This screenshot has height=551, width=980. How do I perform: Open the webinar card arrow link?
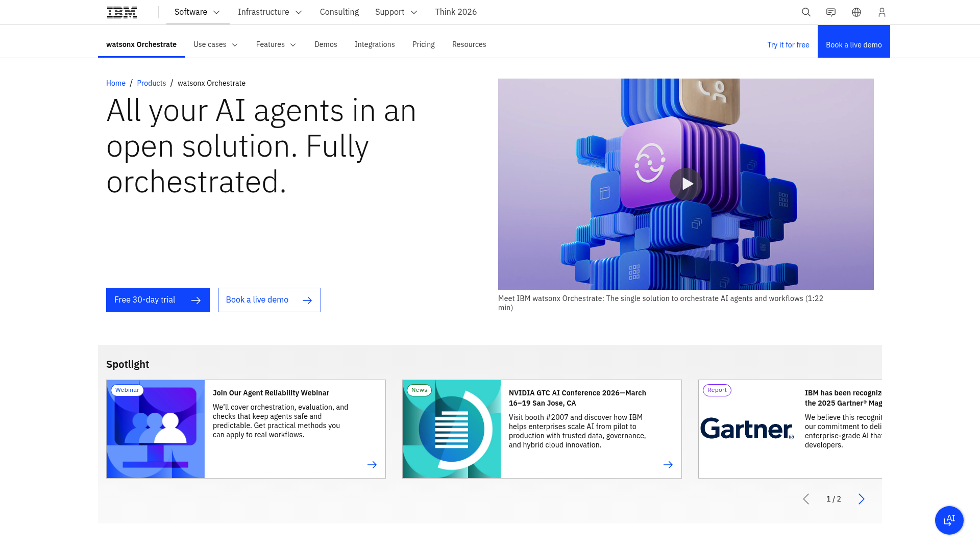click(372, 465)
